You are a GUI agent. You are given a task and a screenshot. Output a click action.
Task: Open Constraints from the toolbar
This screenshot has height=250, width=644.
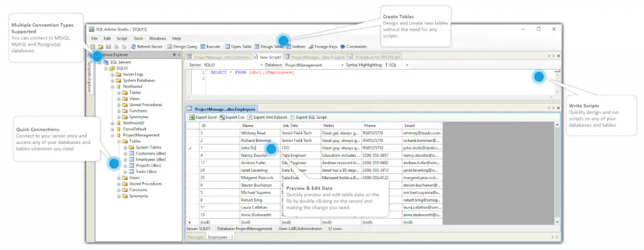[353, 47]
